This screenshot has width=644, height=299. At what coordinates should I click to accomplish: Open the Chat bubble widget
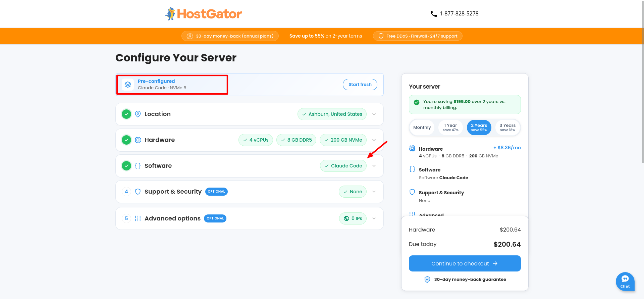click(x=625, y=282)
